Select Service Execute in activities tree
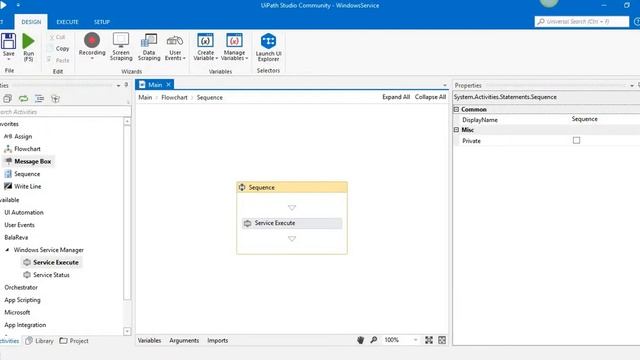 point(51,262)
